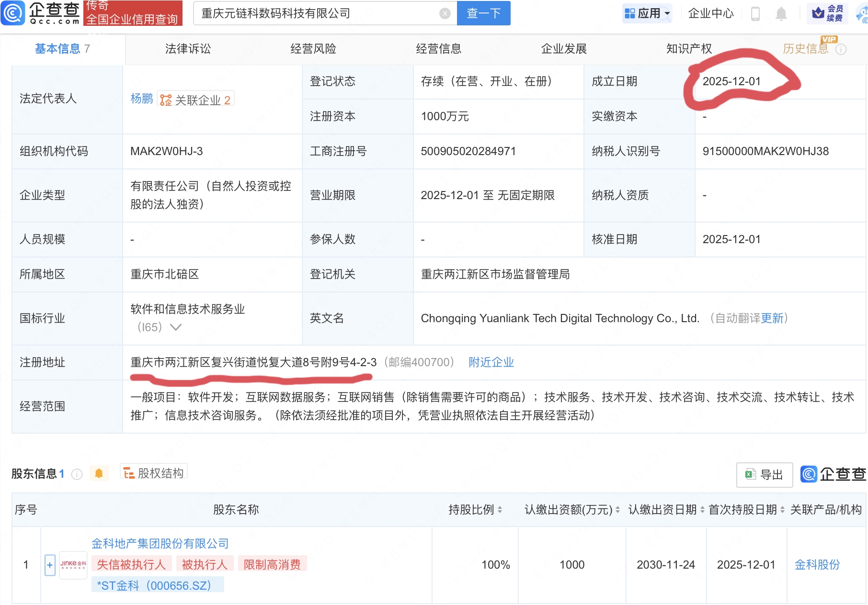The width and height of the screenshot is (868, 605).
Task: Open legal representative 杨鹏 link
Action: [x=142, y=99]
